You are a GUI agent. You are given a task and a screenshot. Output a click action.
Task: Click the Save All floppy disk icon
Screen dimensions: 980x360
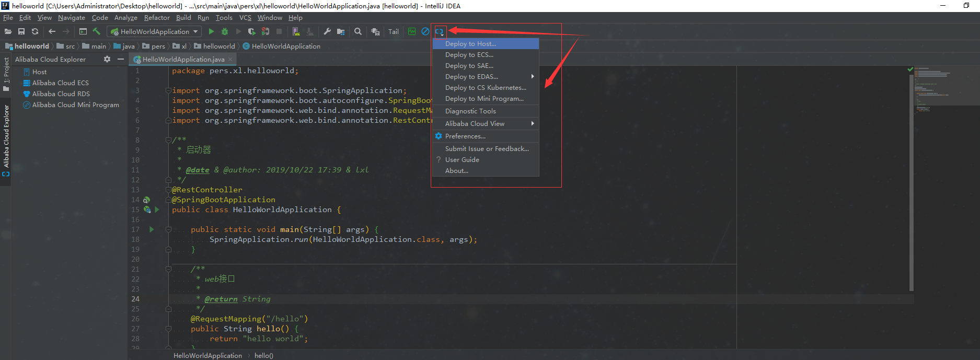click(21, 31)
